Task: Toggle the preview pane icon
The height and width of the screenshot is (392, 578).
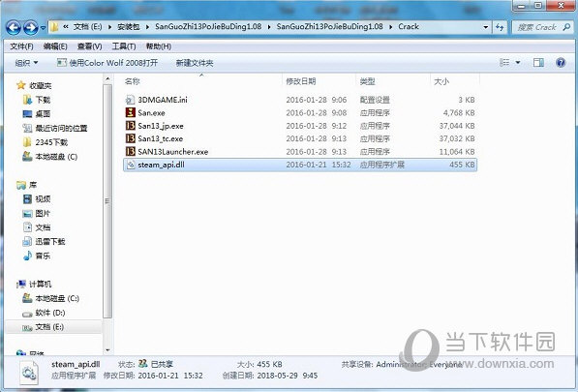Action: click(538, 63)
